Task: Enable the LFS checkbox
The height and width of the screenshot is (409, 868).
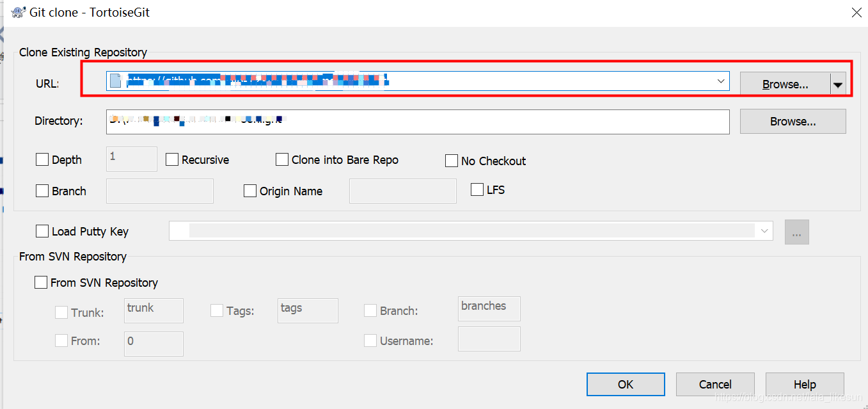Action: 477,189
